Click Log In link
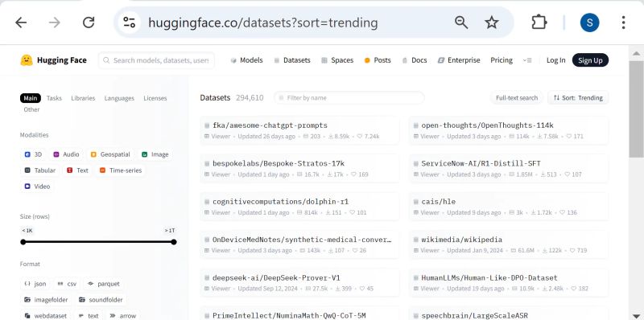Image resolution: width=644 pixels, height=320 pixels. [x=555, y=60]
